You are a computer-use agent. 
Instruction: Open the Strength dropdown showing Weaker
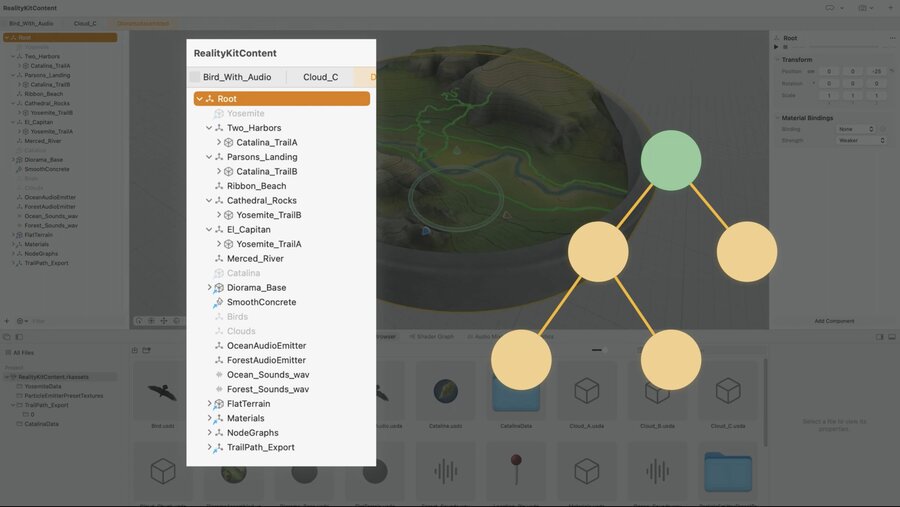(x=861, y=140)
